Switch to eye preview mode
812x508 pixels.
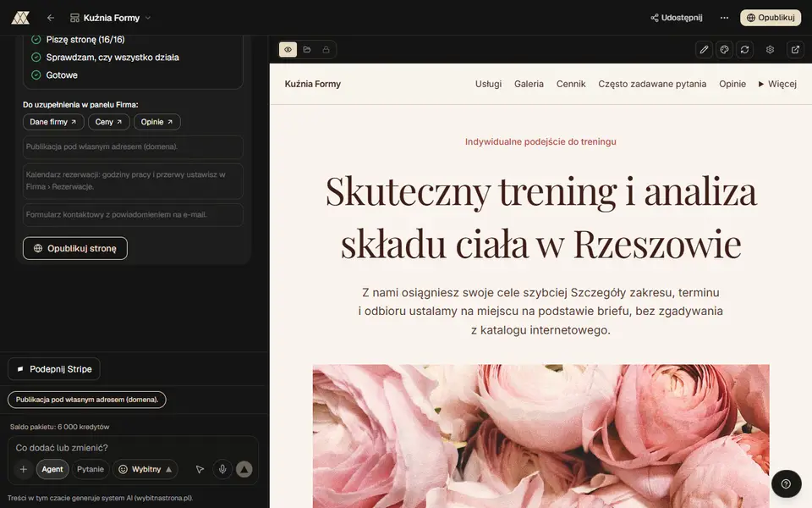pyautogui.click(x=288, y=50)
